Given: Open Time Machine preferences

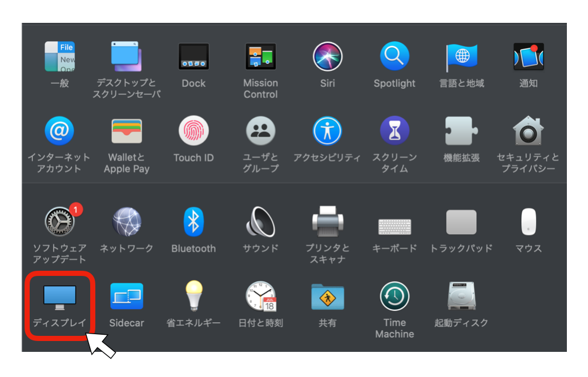Looking at the screenshot, I should (394, 296).
